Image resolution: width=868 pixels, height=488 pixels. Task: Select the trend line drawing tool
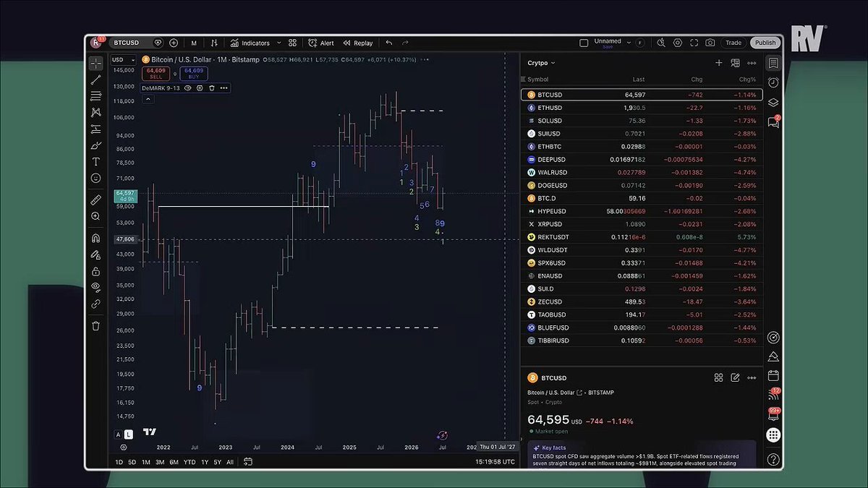(x=95, y=80)
